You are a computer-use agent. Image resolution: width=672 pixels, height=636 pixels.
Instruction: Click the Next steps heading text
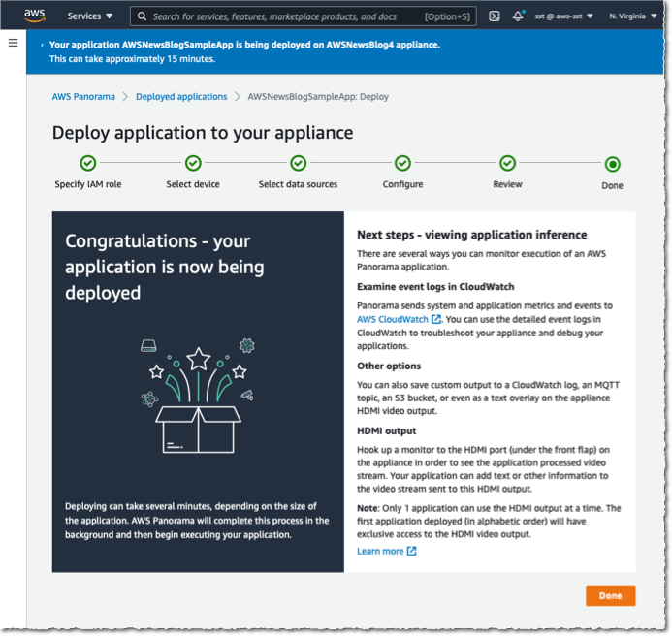coord(472,235)
